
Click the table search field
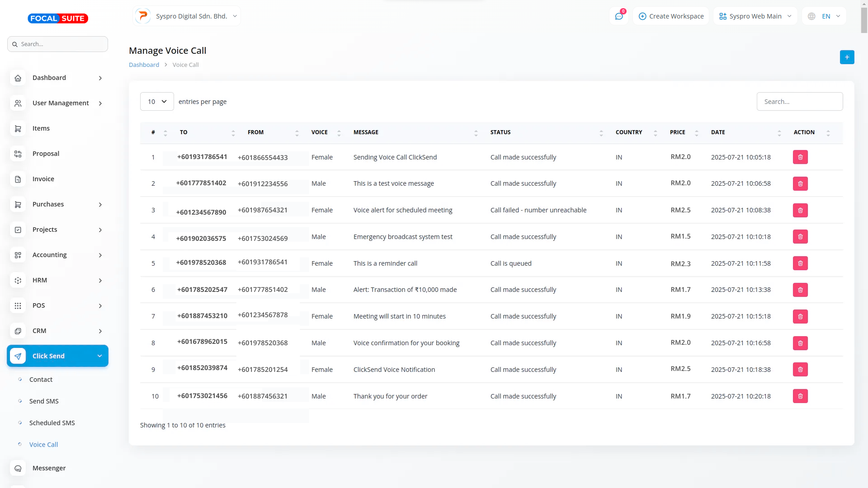(799, 102)
